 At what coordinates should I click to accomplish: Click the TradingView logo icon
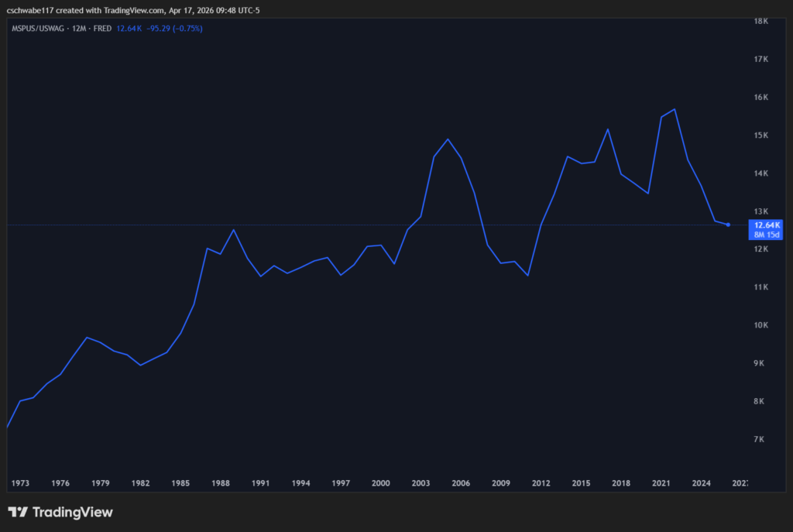coord(17,513)
